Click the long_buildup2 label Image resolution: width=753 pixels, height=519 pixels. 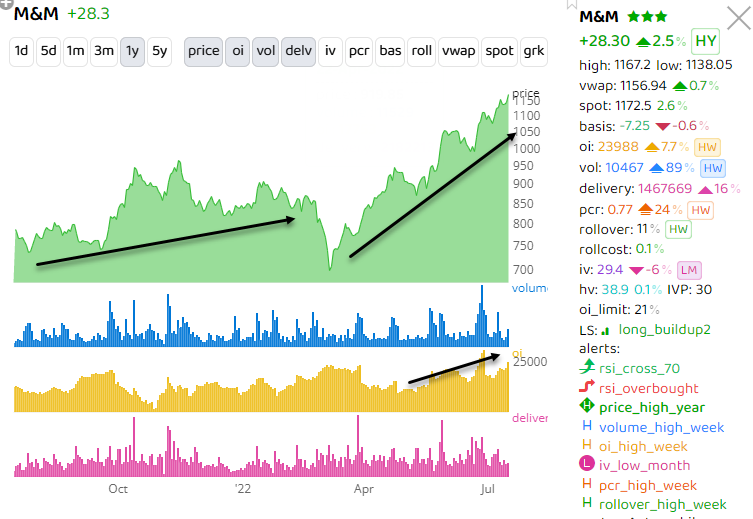click(x=665, y=330)
